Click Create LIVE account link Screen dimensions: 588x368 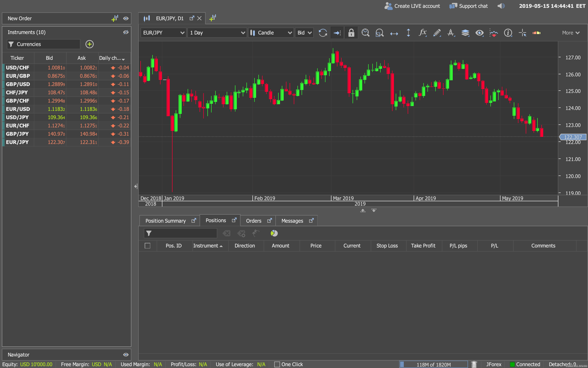point(412,6)
